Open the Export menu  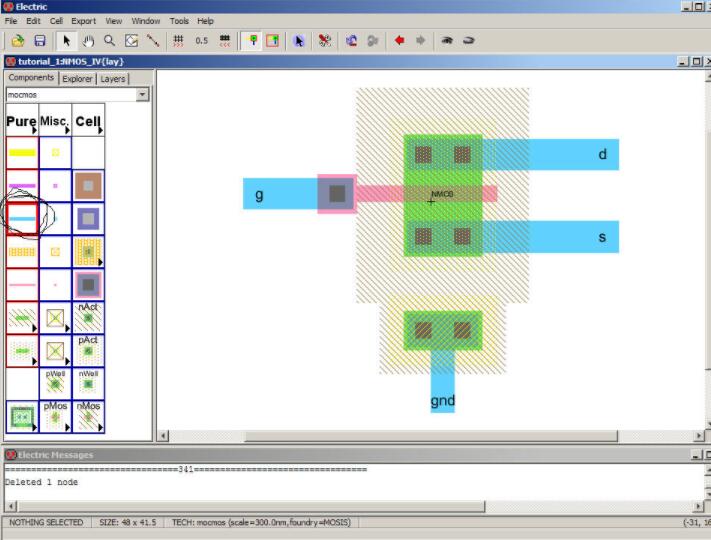(x=83, y=20)
